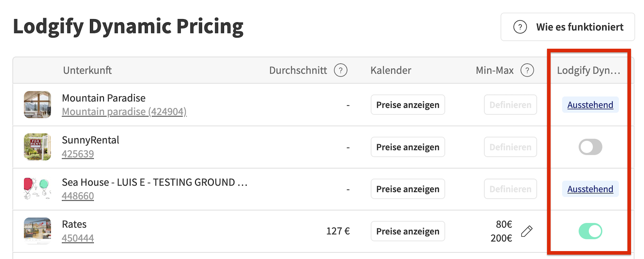Click Preise anzeigen for Sea House
Image resolution: width=644 pixels, height=259 pixels.
(x=408, y=189)
